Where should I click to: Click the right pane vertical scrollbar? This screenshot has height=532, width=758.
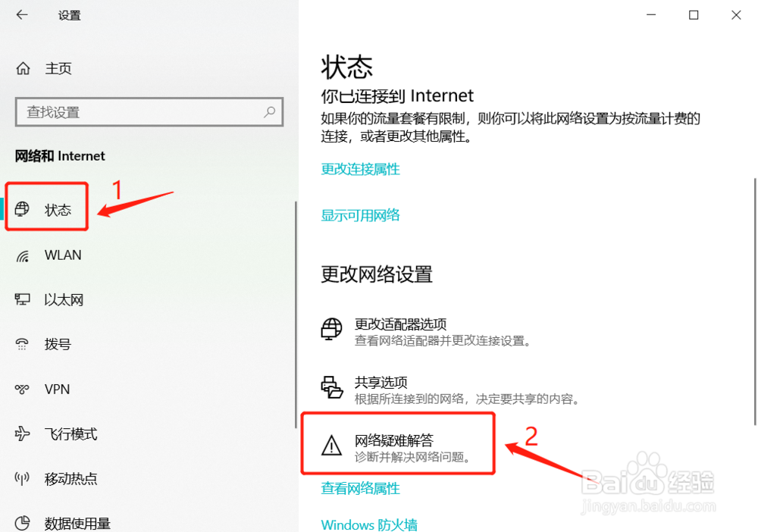click(755, 302)
